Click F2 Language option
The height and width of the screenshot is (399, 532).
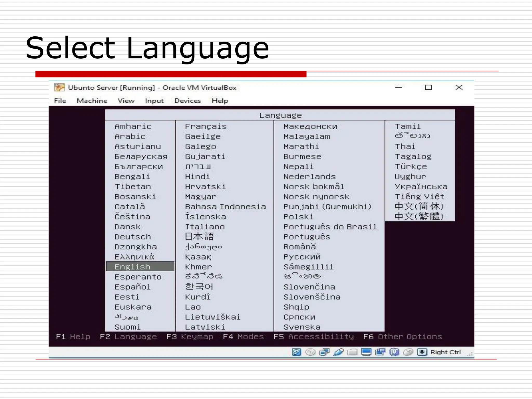point(128,337)
